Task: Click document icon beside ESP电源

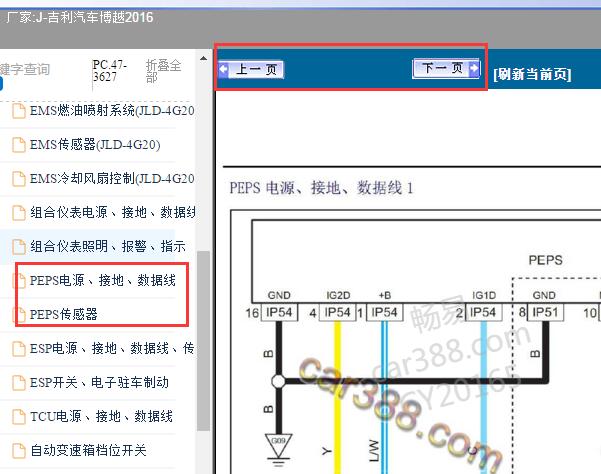Action: 19,349
